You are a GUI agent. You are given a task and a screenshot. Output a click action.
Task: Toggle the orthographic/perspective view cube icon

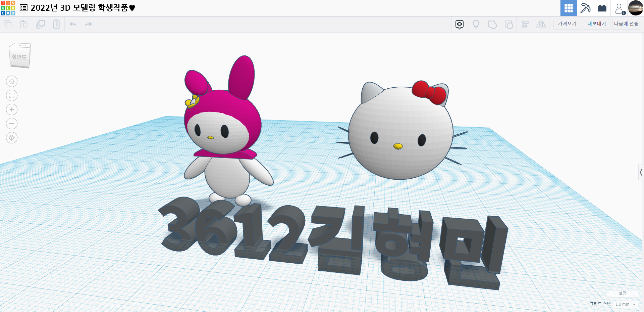(x=12, y=138)
